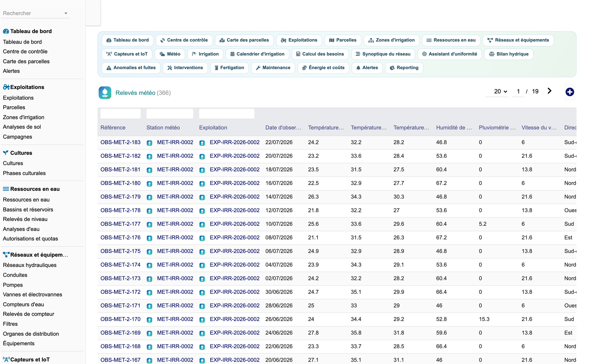Open the Rechercher dropdown in sidebar
589x364 pixels.
pos(35,13)
